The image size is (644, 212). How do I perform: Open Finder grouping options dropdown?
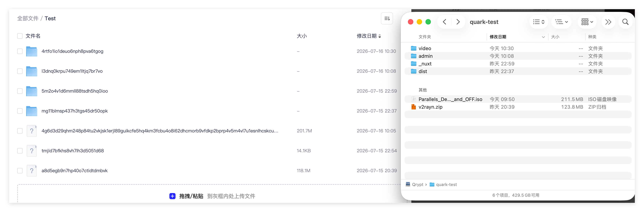pos(561,22)
